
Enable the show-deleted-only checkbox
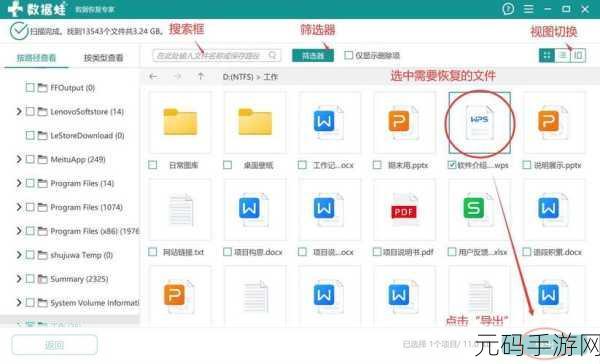(x=348, y=55)
